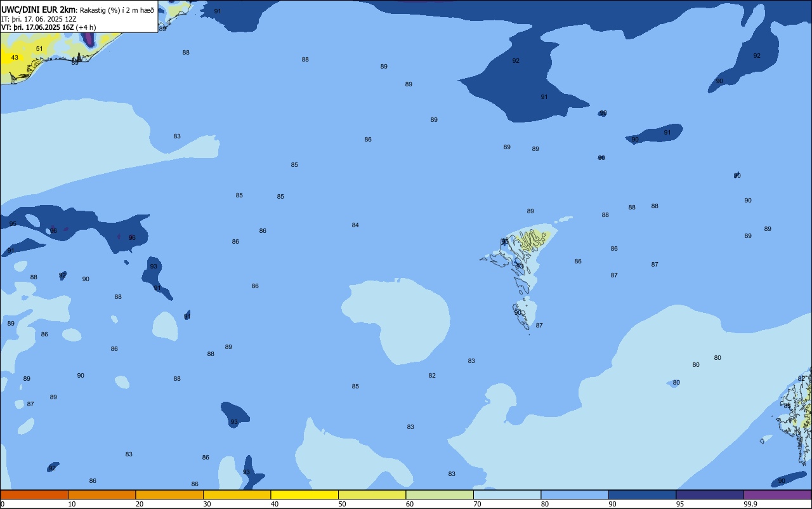The width and height of the screenshot is (812, 509).
Task: Click the 0–10 dark orange legend swatch
Action: pos(34,494)
